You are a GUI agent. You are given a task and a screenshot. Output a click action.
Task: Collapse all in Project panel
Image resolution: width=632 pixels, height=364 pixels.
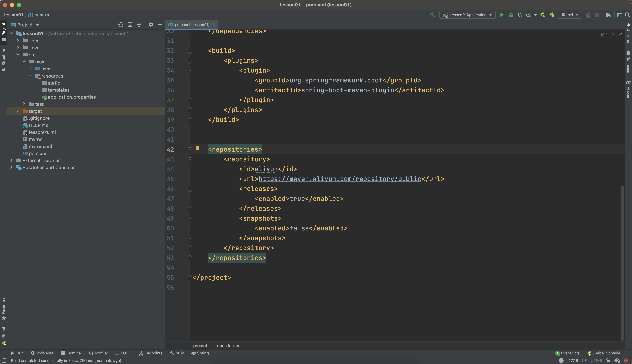(x=139, y=24)
